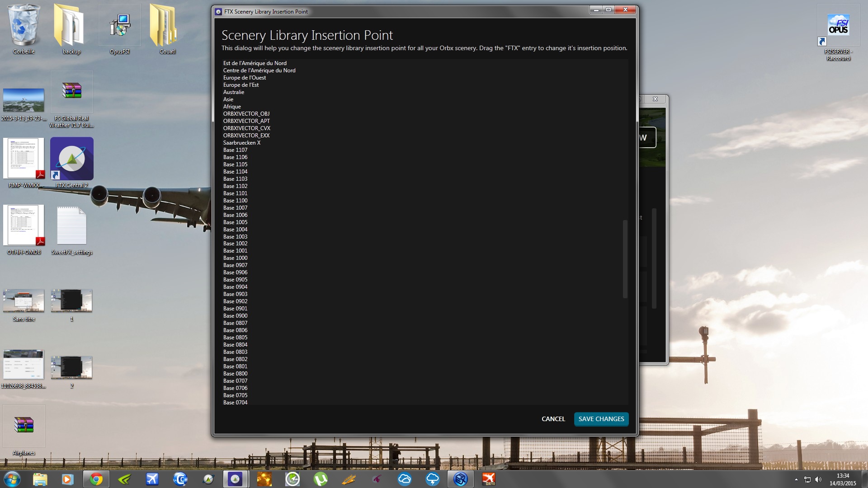Select the 'Afrique' entry
The image size is (868, 488).
coord(232,107)
